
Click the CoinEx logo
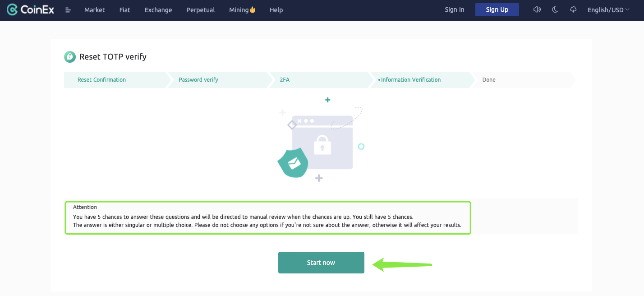pyautogui.click(x=31, y=9)
